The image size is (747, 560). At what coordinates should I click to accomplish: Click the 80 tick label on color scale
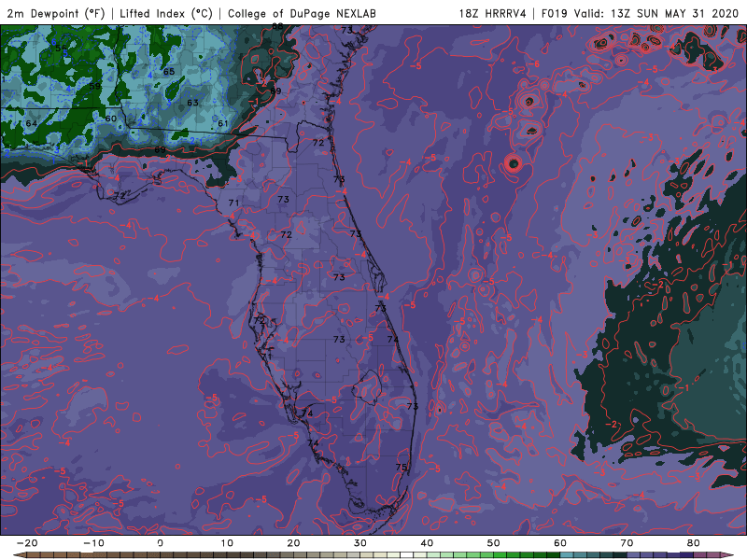coord(694,543)
